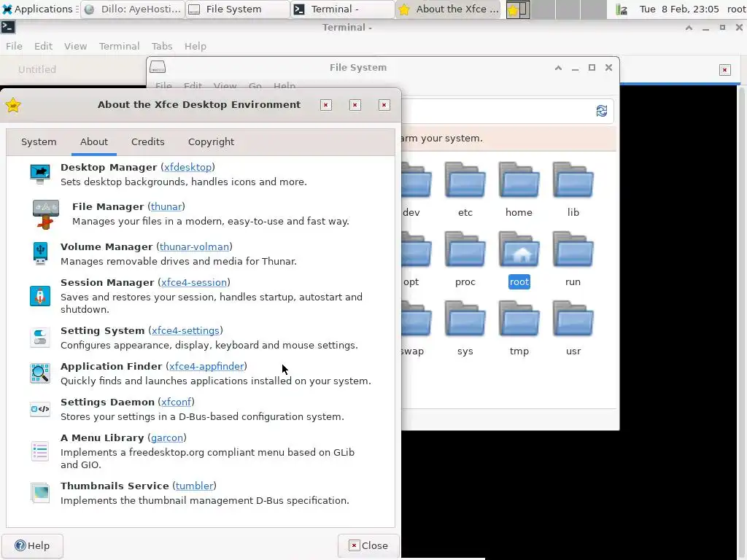Click the clock showing Tue 8 Feb, 23:05
This screenshot has width=747, height=560.
click(x=679, y=9)
